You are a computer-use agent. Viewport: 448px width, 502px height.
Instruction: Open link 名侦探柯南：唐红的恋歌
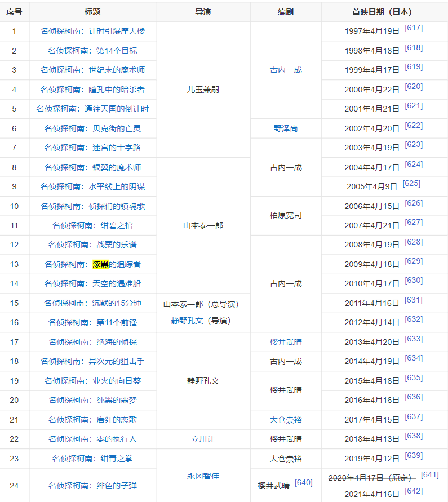click(x=92, y=420)
